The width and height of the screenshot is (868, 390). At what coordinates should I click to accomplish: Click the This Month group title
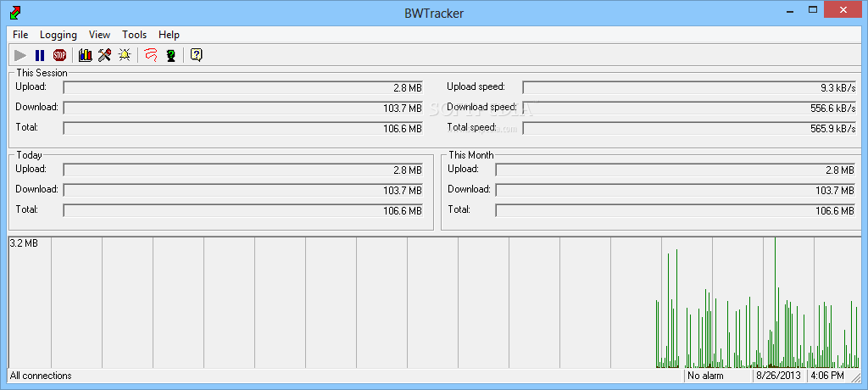pos(471,155)
